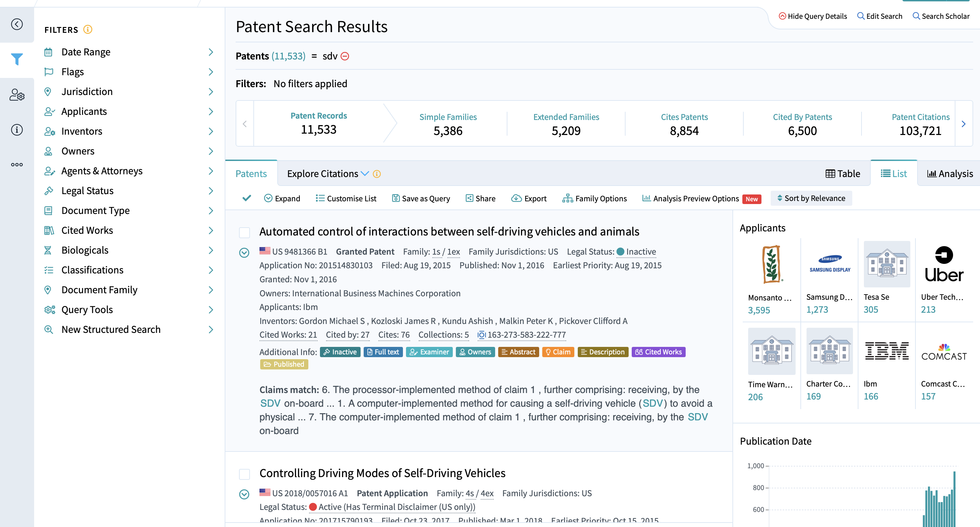This screenshot has height=527, width=980.
Task: Toggle select-all checkmark in toolbar
Action: click(247, 198)
